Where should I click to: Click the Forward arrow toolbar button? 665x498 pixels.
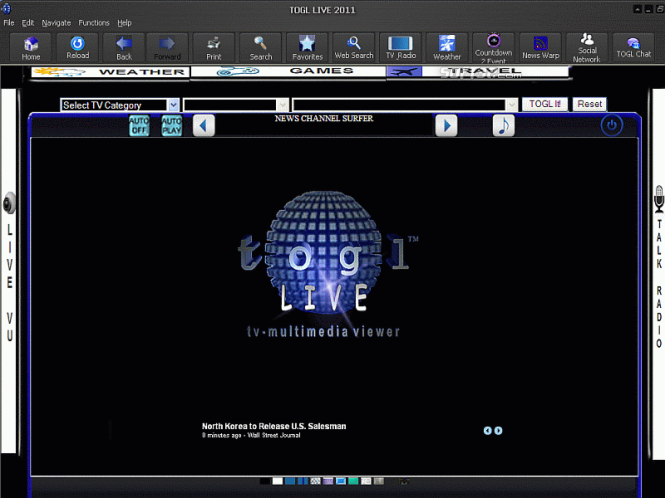pyautogui.click(x=167, y=48)
